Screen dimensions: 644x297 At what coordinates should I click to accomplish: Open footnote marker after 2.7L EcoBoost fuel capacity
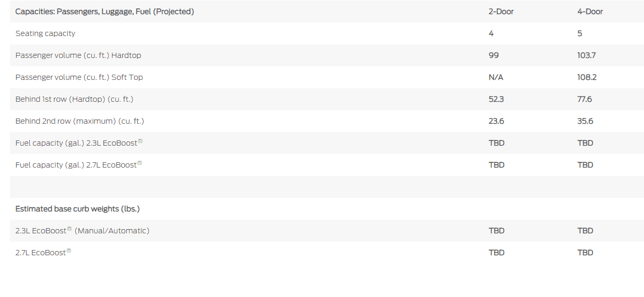point(139,163)
